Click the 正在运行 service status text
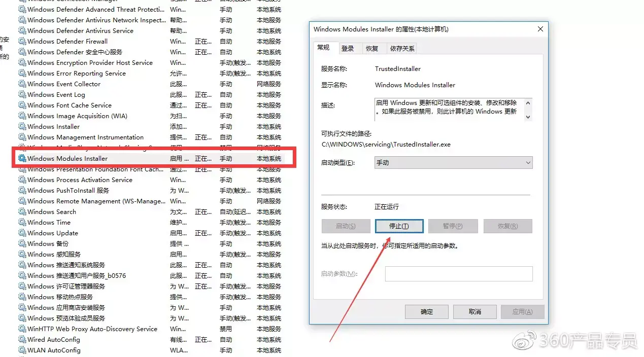 pos(387,207)
